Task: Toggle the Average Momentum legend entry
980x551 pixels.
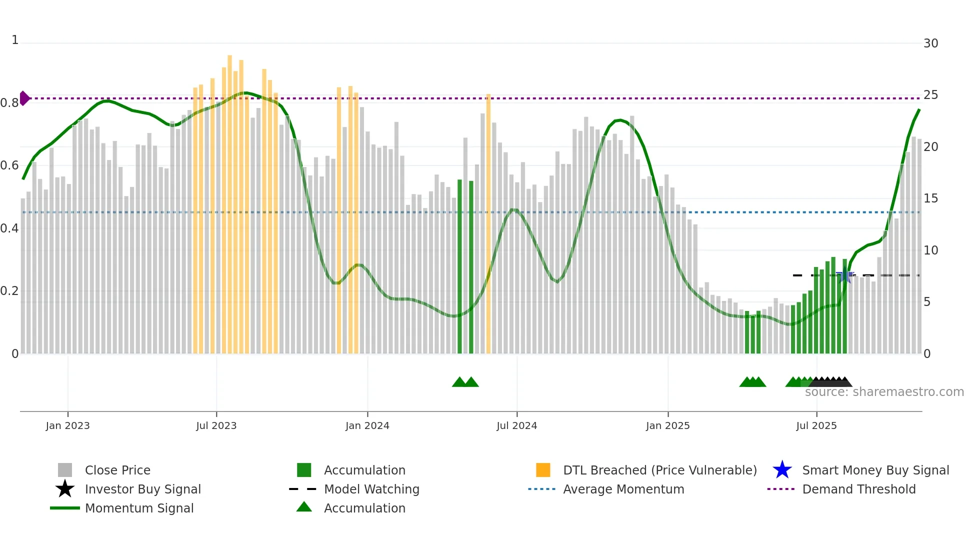Action: pyautogui.click(x=623, y=489)
